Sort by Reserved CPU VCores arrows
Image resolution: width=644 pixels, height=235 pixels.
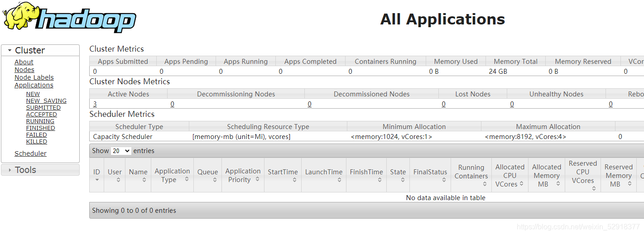click(594, 188)
